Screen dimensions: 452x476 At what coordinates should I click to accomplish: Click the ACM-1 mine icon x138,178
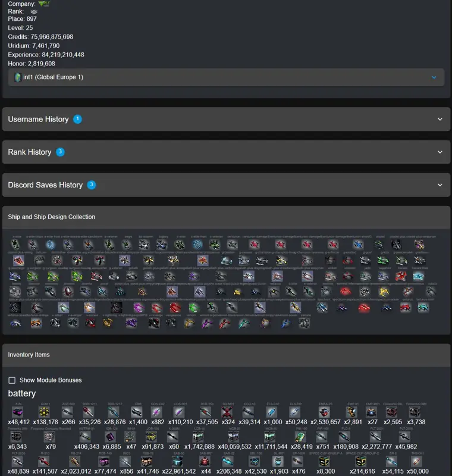44,412
